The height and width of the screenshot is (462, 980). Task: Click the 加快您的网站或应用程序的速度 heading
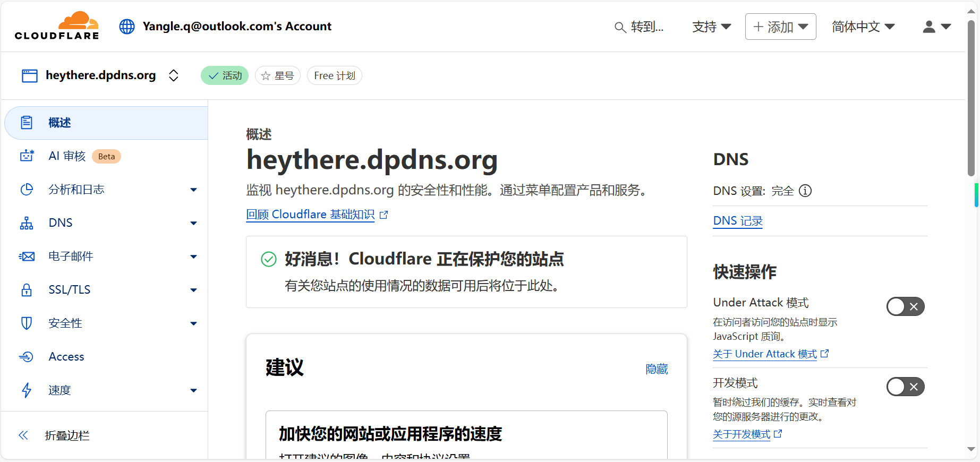390,434
